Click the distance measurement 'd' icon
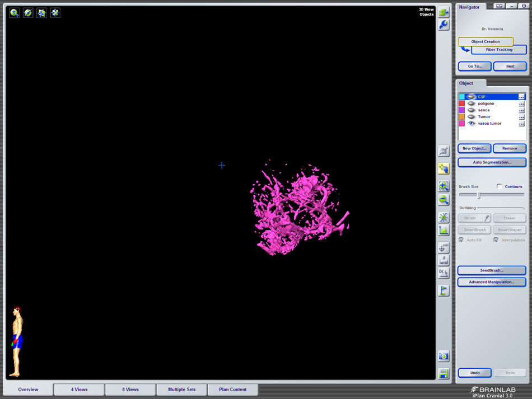This screenshot has width=532, height=399. tap(444, 260)
